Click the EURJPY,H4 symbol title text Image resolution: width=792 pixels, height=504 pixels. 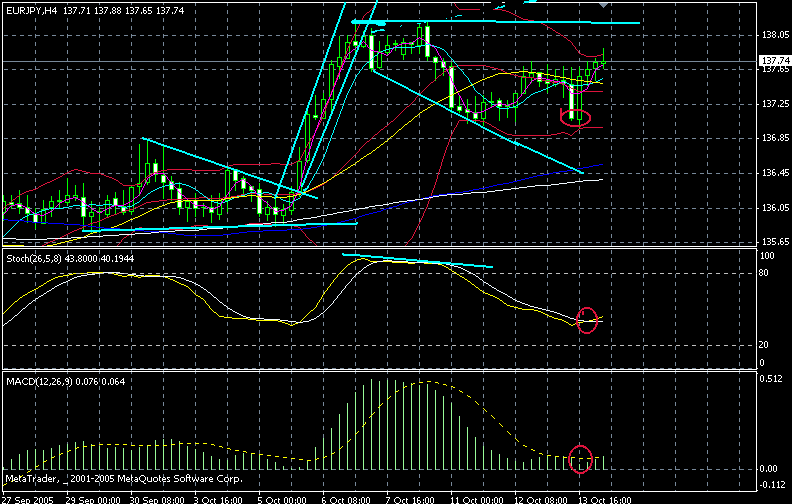point(31,11)
